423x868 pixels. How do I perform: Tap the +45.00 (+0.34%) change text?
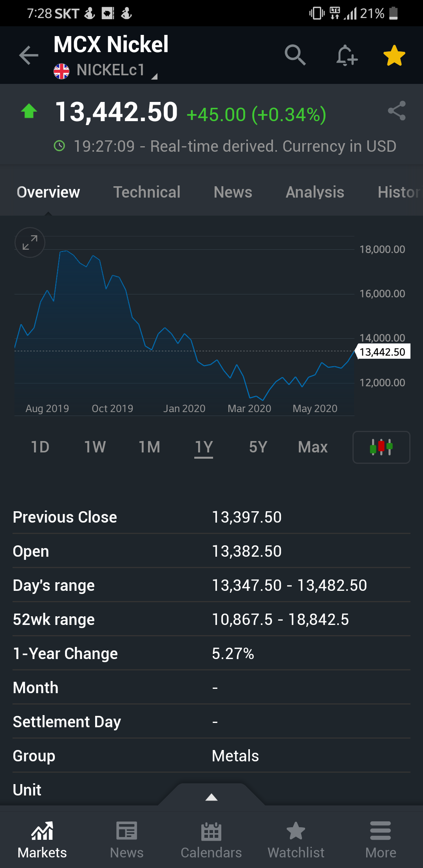click(257, 114)
